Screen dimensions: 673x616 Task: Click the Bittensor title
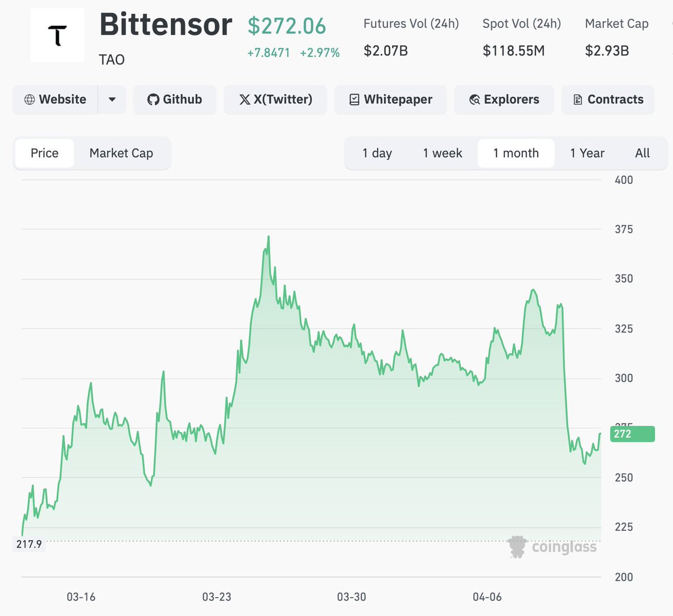coord(165,25)
